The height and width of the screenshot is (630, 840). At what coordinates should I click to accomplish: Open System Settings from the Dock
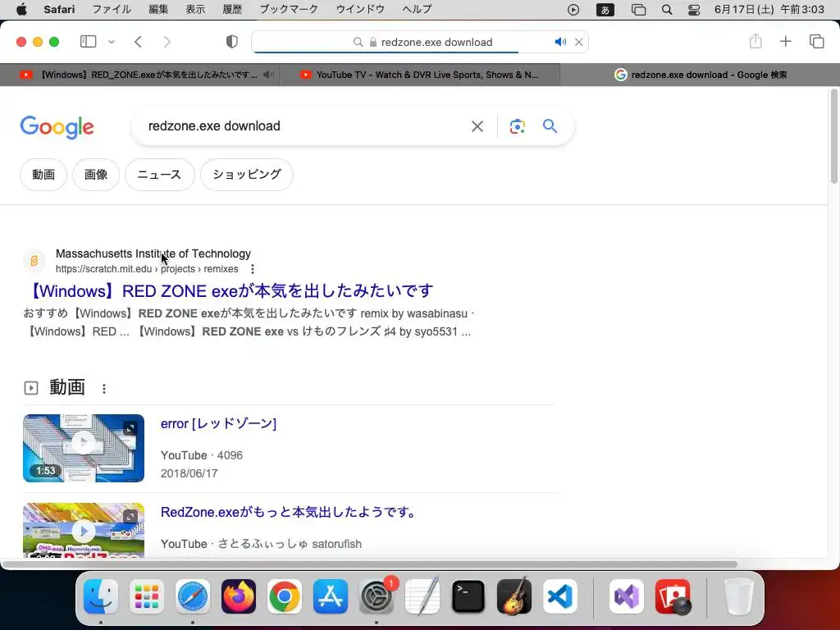pos(376,596)
